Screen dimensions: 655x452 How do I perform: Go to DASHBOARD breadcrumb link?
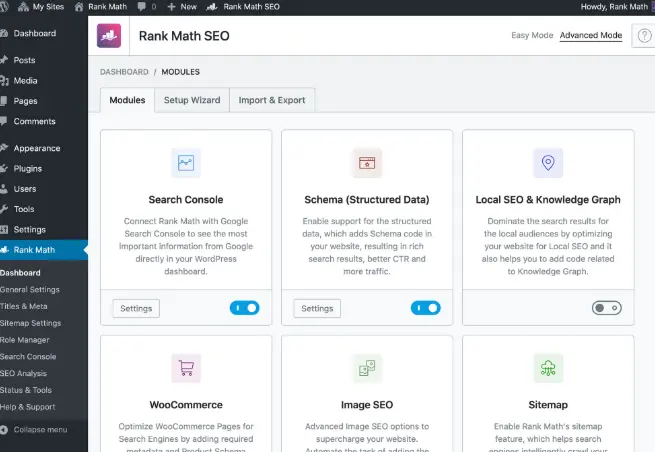tap(124, 72)
